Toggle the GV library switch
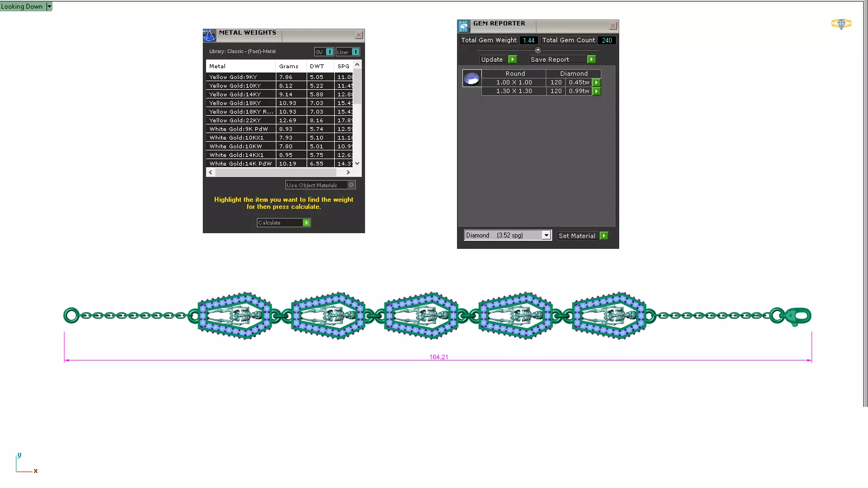The image size is (868, 488). click(329, 52)
